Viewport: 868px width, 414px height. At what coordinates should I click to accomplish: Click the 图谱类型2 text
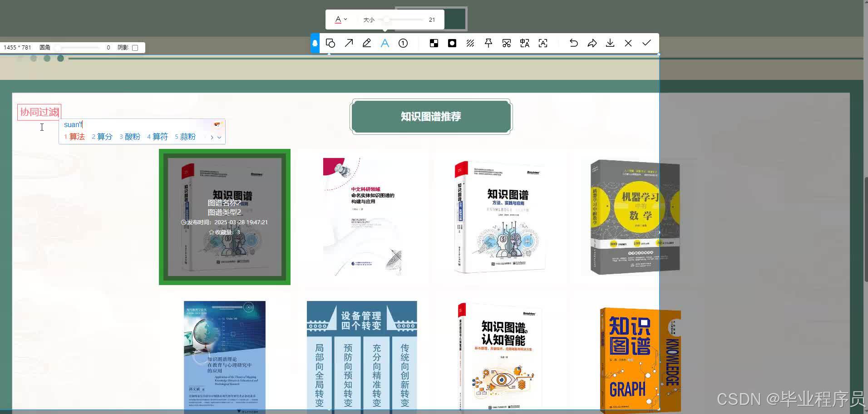224,212
